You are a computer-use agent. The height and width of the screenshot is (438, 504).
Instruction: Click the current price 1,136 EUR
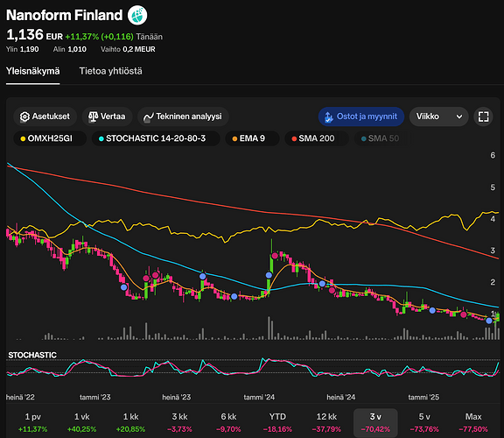pos(34,35)
